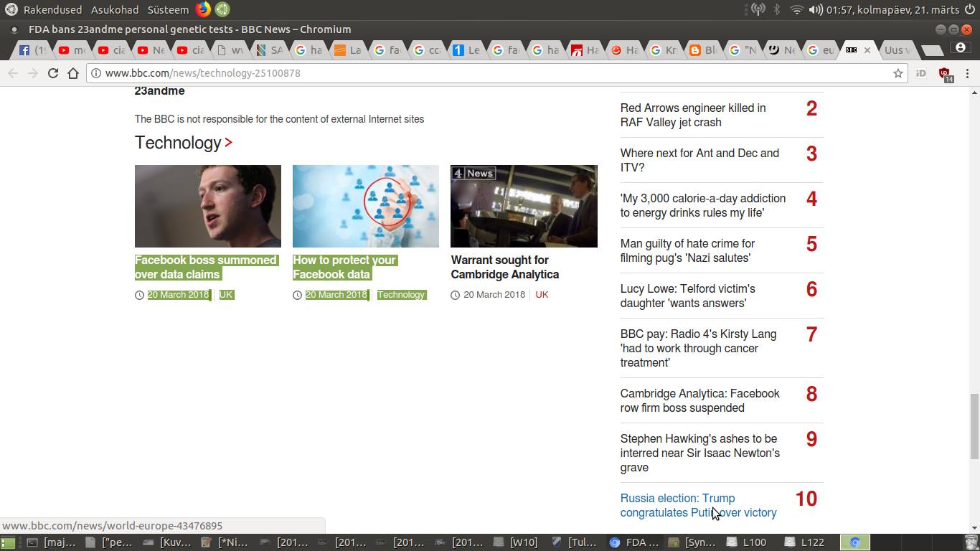Switch to the Facebook tab
This screenshot has height=551, width=980.
tap(33, 50)
